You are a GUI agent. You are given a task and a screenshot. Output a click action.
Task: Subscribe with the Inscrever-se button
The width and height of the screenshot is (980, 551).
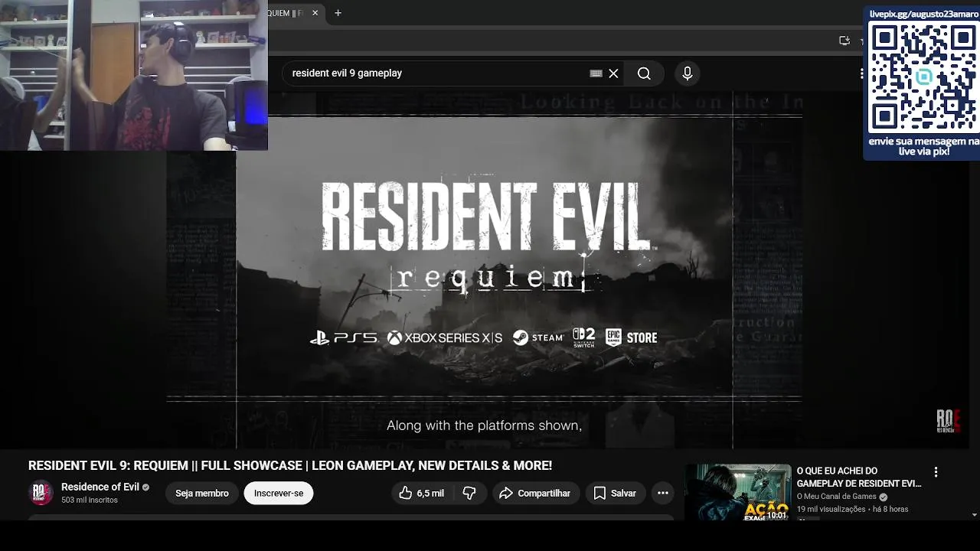[279, 494]
